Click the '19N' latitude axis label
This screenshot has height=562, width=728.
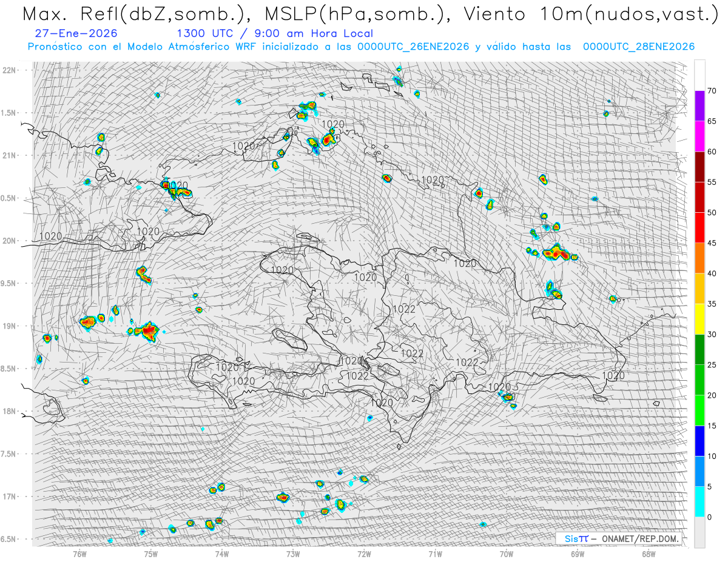pyautogui.click(x=9, y=326)
